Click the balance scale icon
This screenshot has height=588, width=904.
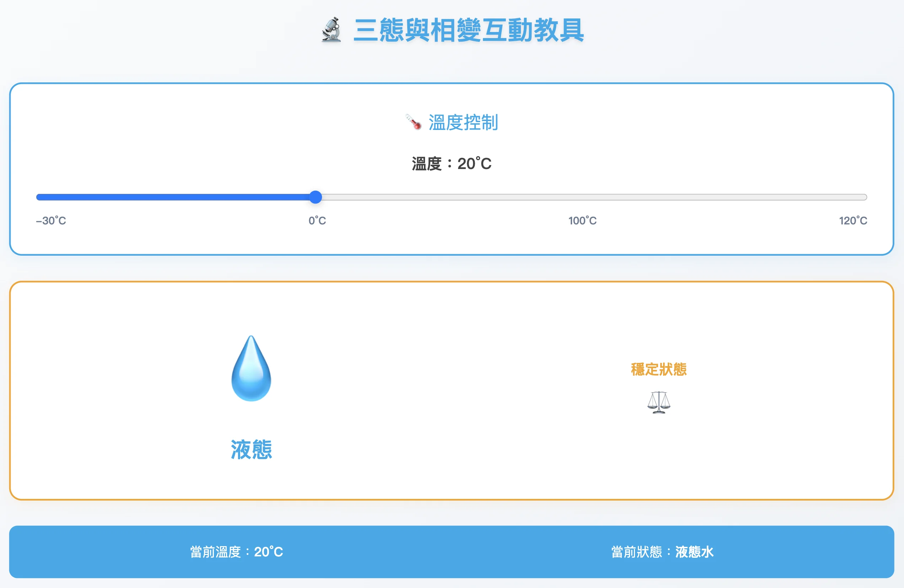pos(658,402)
